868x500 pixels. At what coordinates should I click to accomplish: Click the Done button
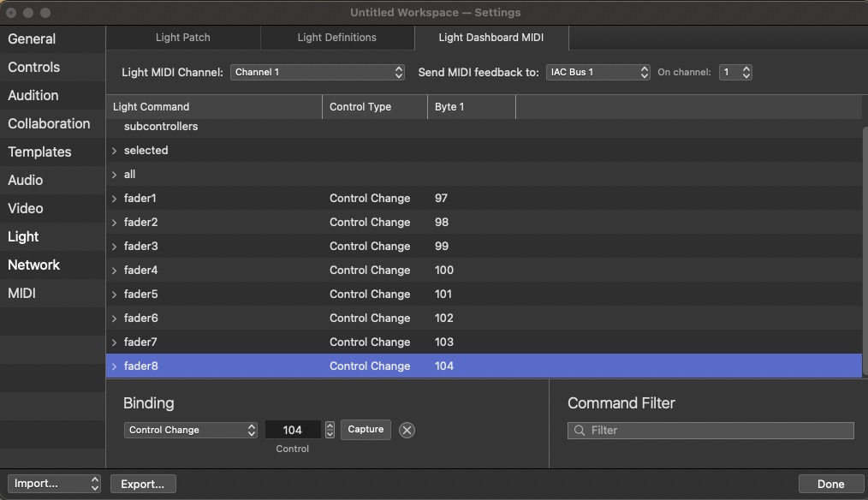(829, 484)
